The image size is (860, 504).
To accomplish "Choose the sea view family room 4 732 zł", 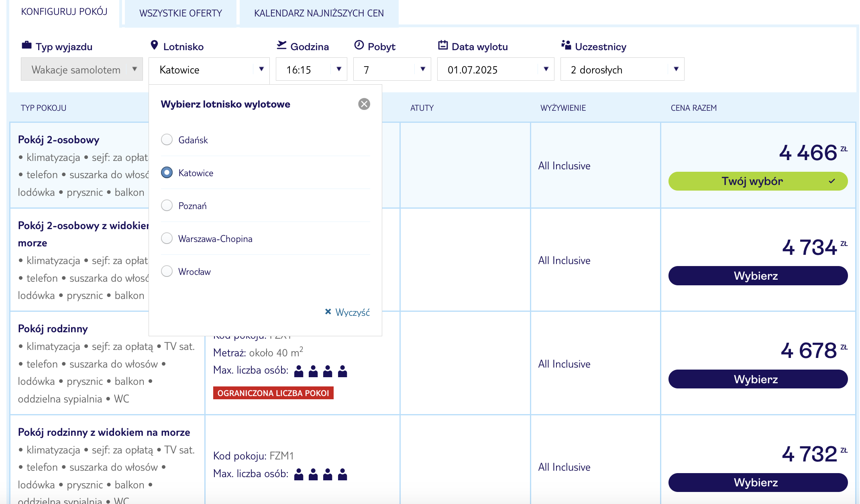I will click(x=758, y=482).
